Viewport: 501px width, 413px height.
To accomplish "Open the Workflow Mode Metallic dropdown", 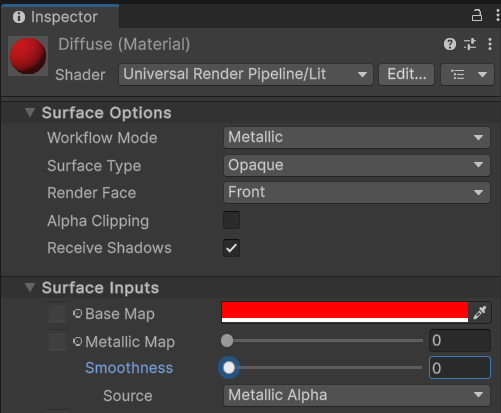I will pyautogui.click(x=357, y=137).
